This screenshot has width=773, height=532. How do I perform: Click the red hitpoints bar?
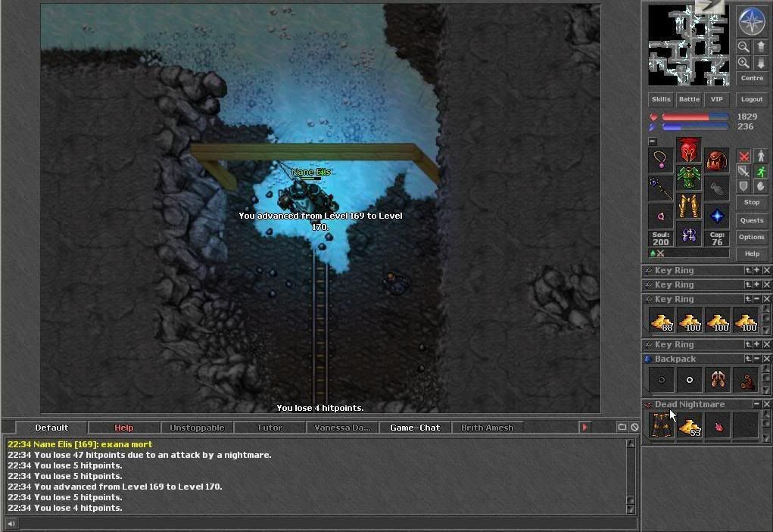(x=695, y=117)
